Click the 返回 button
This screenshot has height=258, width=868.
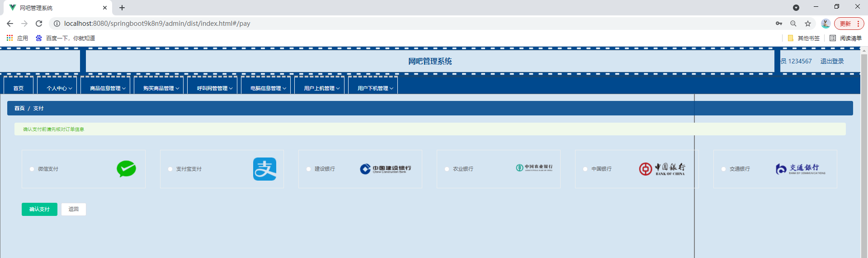point(74,209)
